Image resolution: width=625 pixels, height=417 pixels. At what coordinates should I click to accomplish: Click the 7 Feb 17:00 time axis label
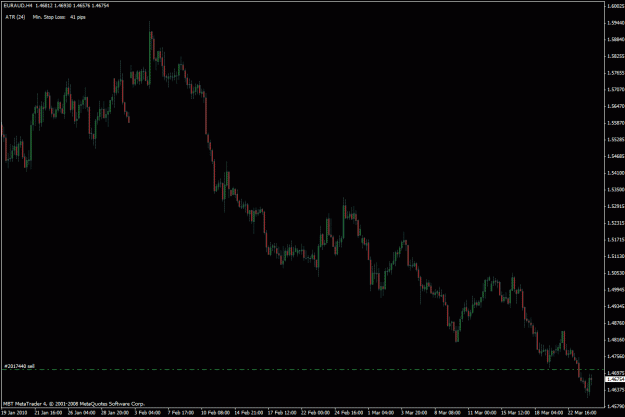tap(181, 413)
